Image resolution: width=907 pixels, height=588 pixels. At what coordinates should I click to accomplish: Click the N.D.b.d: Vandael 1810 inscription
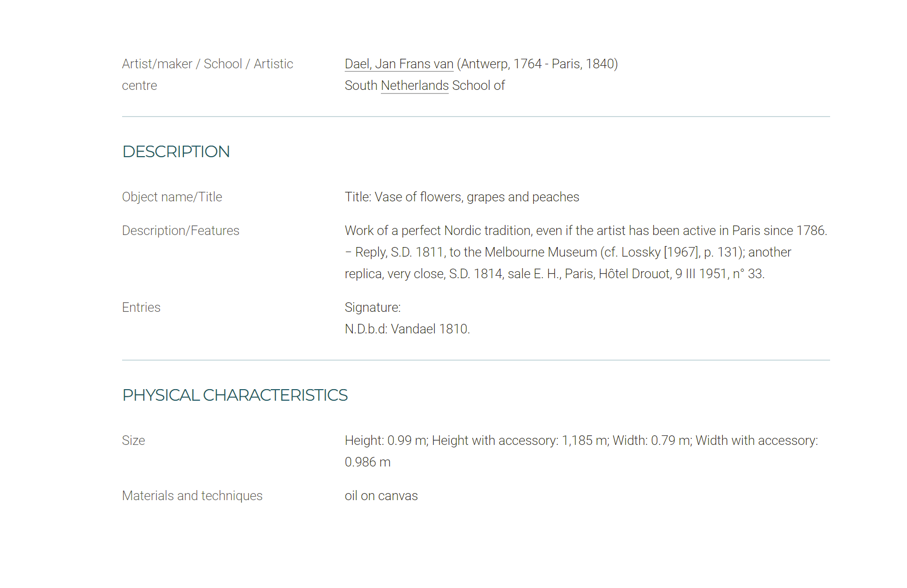pos(407,329)
